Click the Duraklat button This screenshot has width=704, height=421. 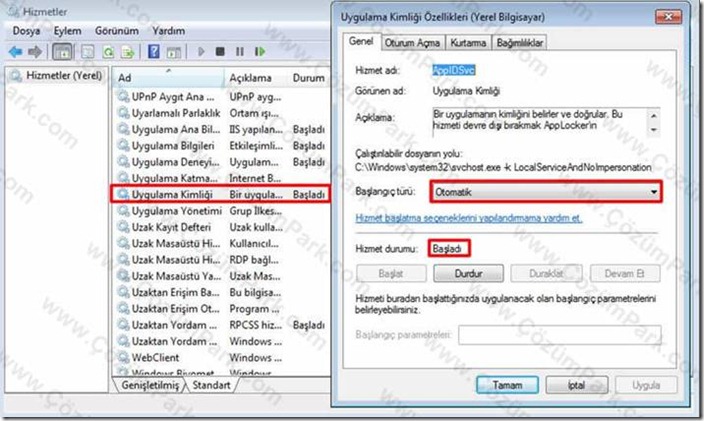(x=546, y=273)
